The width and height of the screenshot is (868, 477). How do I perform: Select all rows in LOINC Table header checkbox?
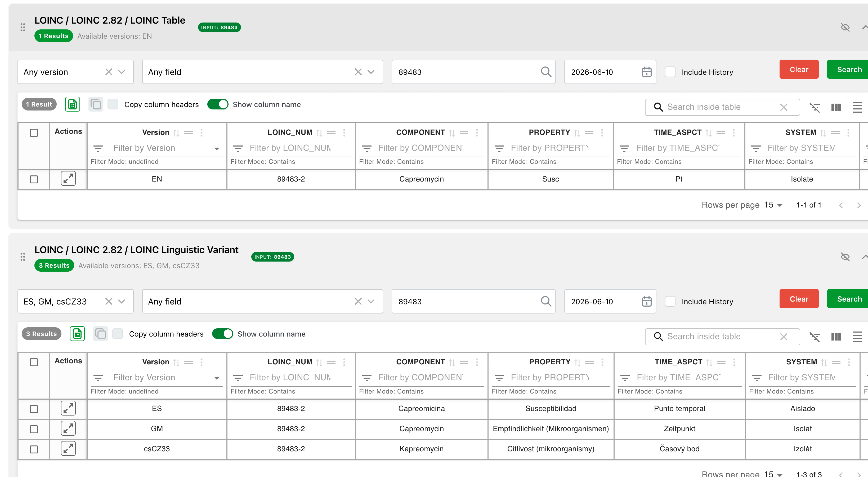point(34,133)
